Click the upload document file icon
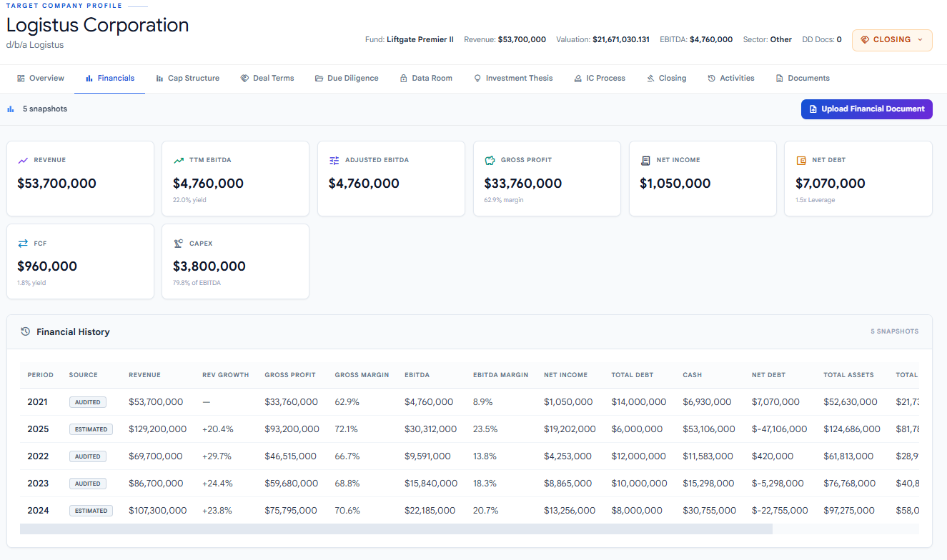 [813, 109]
